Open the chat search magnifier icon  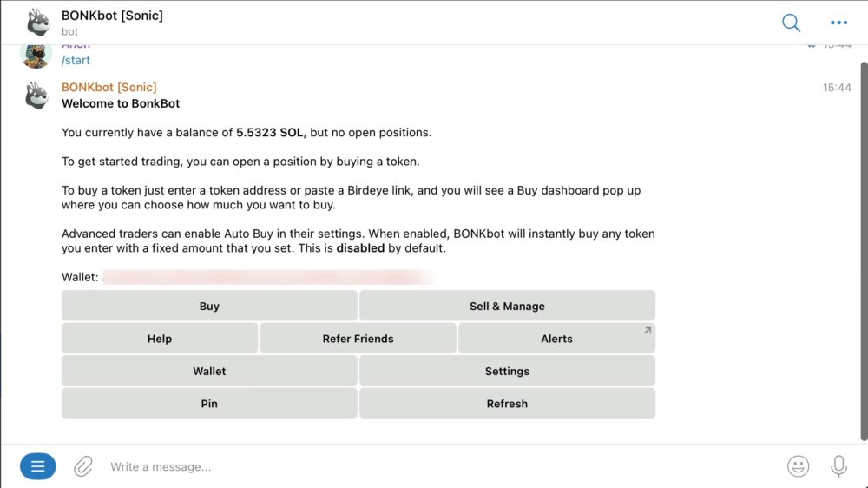(x=791, y=23)
